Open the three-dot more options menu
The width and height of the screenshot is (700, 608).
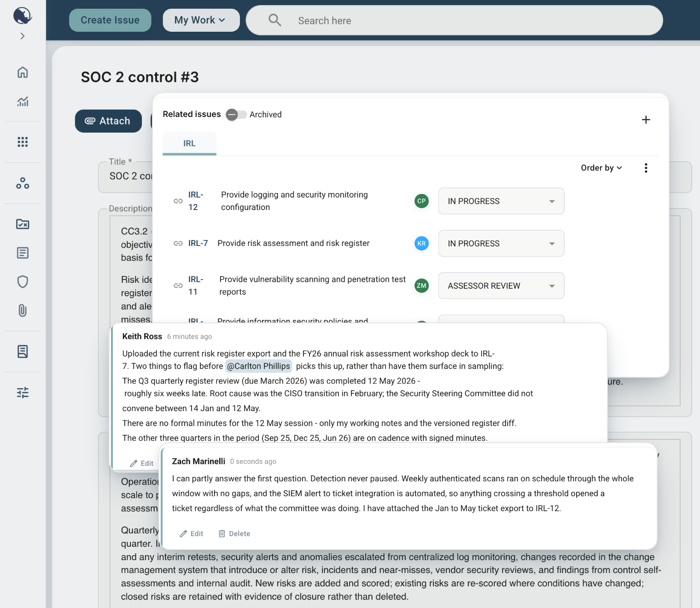tap(646, 168)
